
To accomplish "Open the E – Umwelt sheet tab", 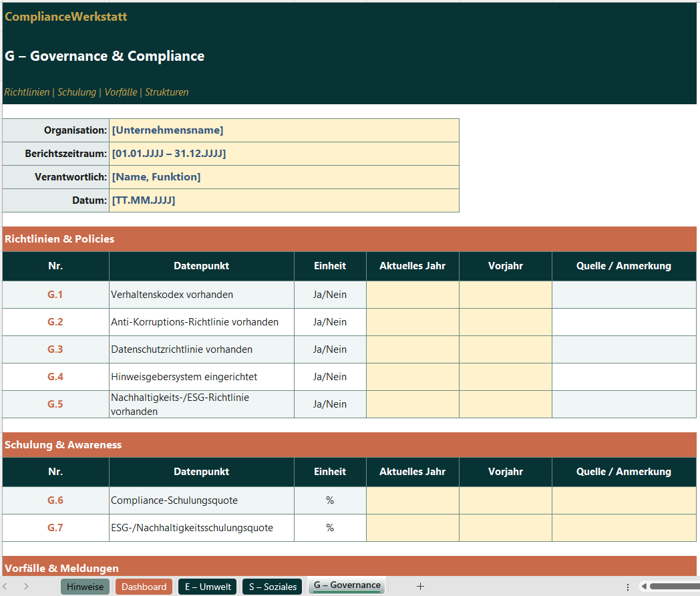I will [x=208, y=587].
